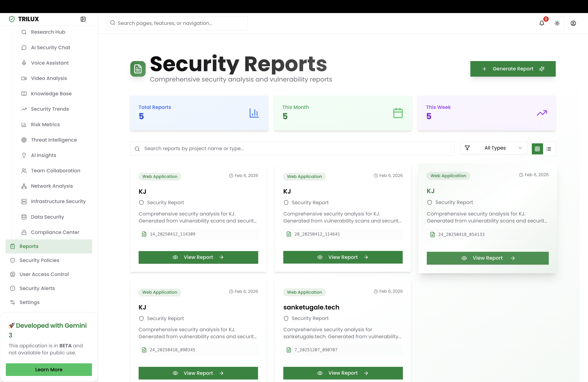Open notifications bell icon
The image size is (588, 382).
(x=542, y=23)
